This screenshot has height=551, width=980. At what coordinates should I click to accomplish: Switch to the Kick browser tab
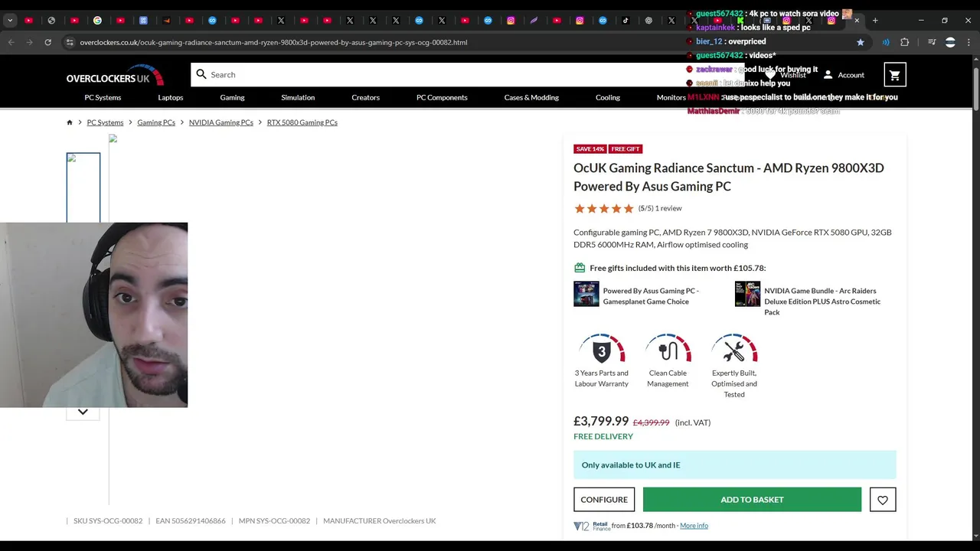pos(740,21)
